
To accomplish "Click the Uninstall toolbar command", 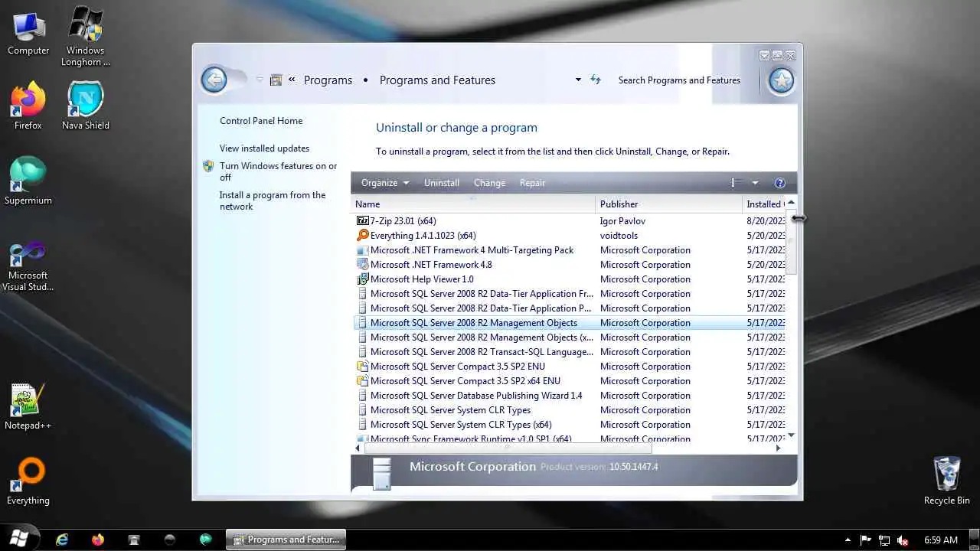I will point(442,183).
